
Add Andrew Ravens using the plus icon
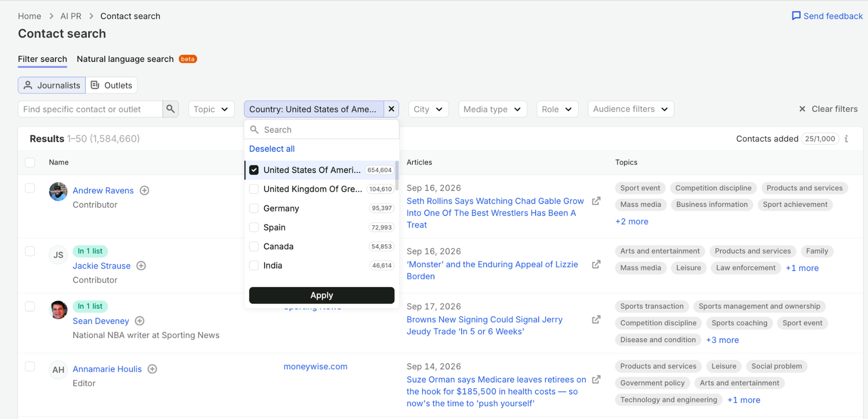coord(144,191)
